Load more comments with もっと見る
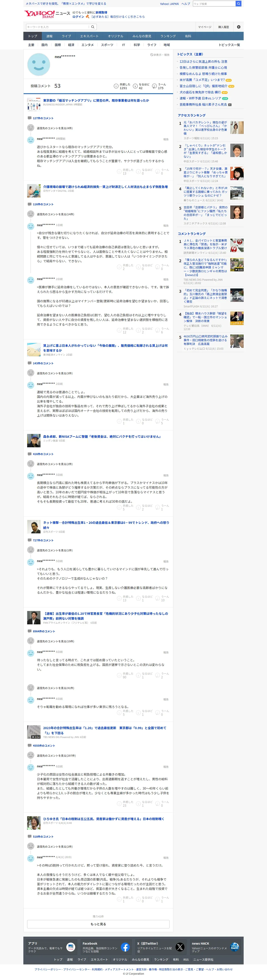 pos(98,924)
